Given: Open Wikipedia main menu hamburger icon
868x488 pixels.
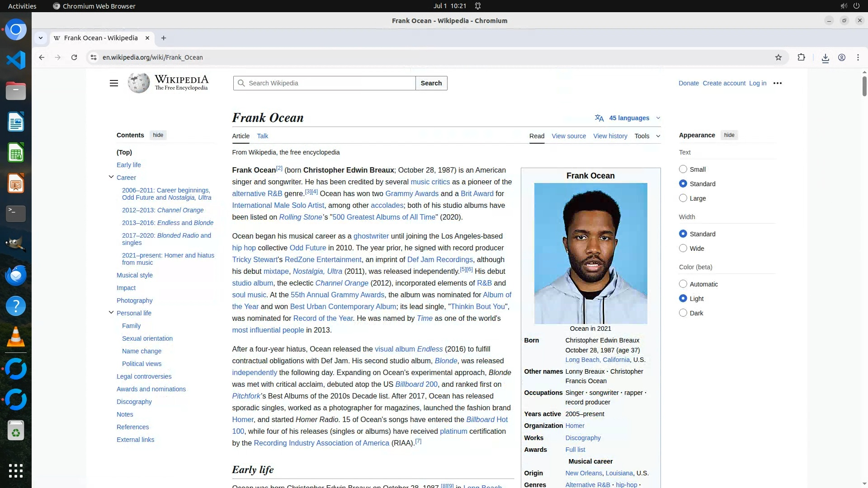Looking at the screenshot, I should (x=114, y=83).
